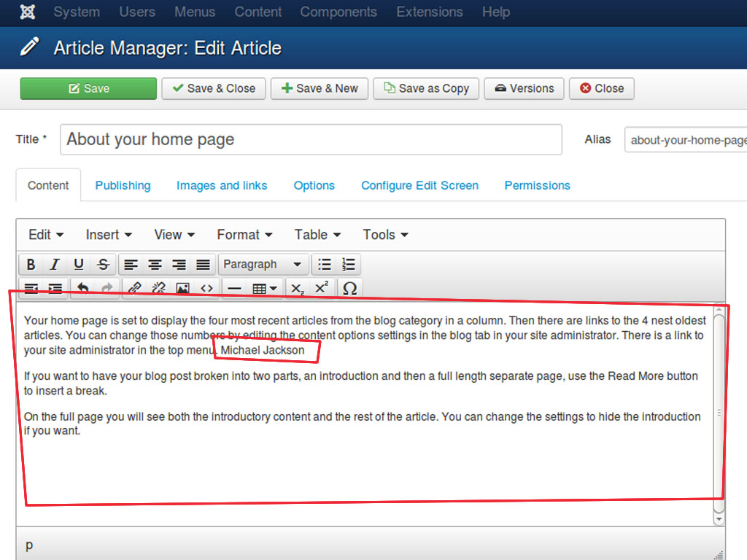Toggle superscript formatting
The height and width of the screenshot is (560, 747).
[322, 289]
